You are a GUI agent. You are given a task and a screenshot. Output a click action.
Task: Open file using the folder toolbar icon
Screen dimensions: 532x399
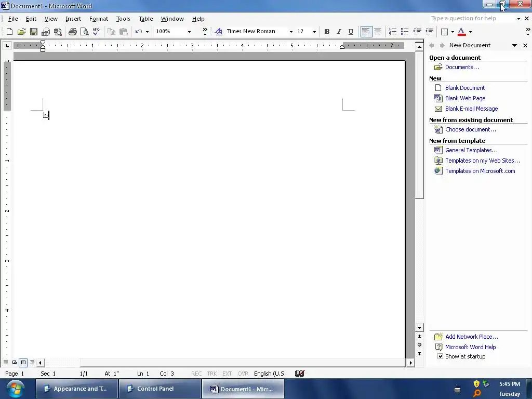point(21,32)
